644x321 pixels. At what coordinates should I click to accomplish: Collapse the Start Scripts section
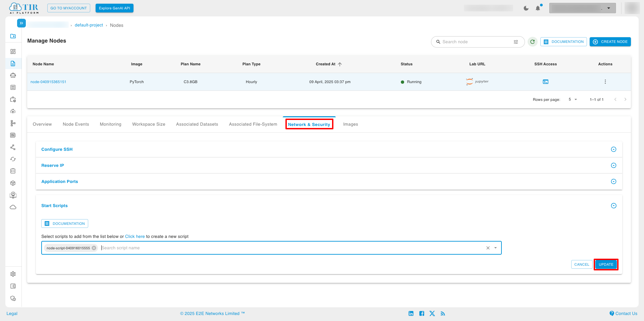613,206
